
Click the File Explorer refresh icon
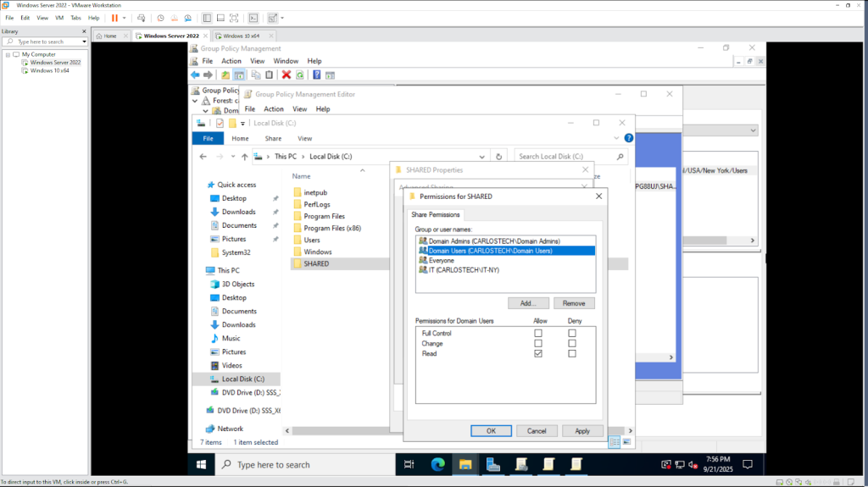[499, 157]
